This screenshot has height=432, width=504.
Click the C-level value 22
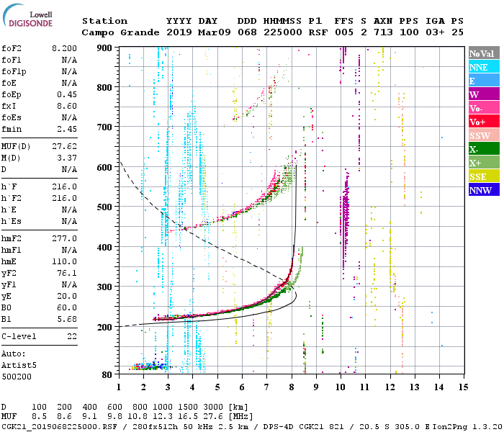point(72,336)
